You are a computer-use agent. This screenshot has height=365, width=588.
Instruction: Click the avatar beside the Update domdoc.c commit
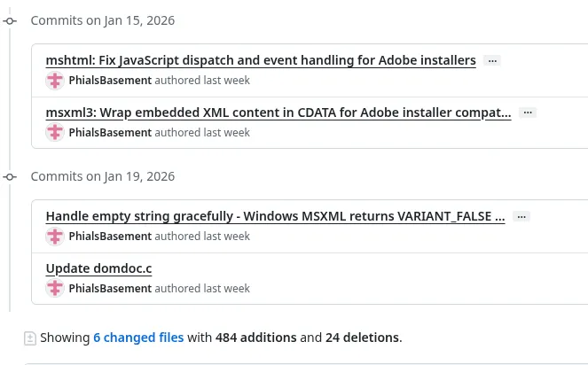(x=55, y=289)
